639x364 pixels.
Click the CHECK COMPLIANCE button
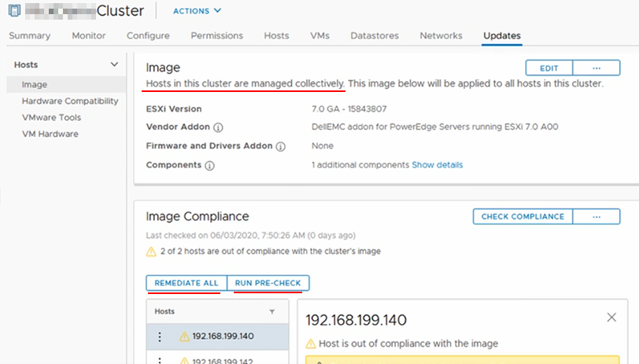tap(523, 217)
